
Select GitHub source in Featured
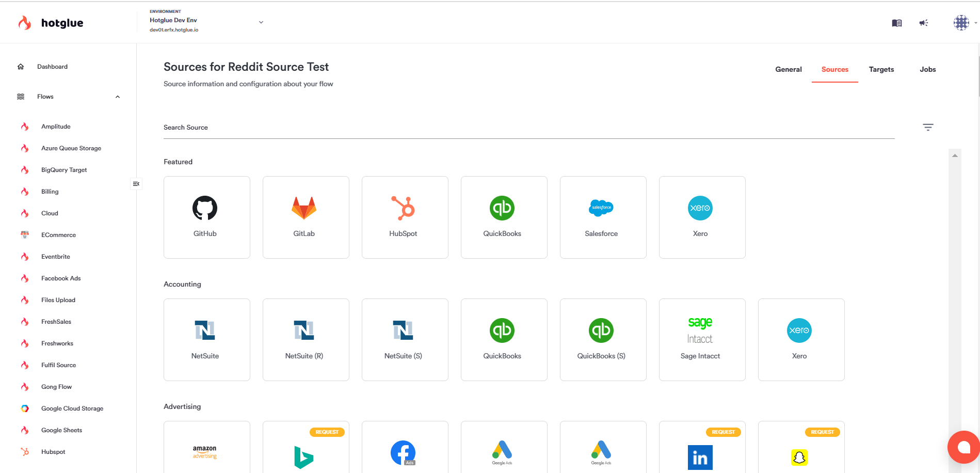[x=207, y=217]
